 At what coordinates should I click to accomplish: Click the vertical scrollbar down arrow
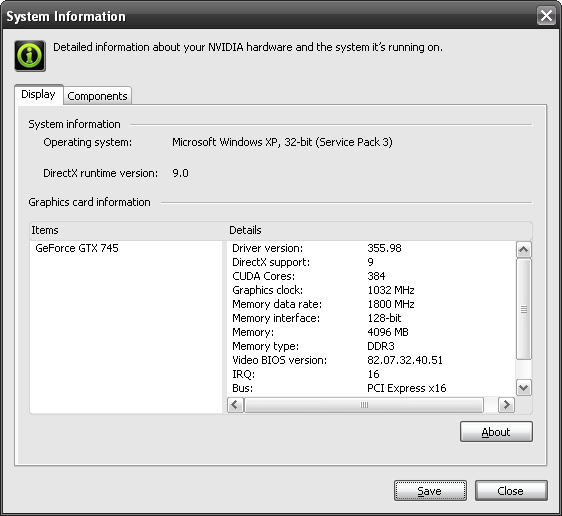[x=524, y=388]
